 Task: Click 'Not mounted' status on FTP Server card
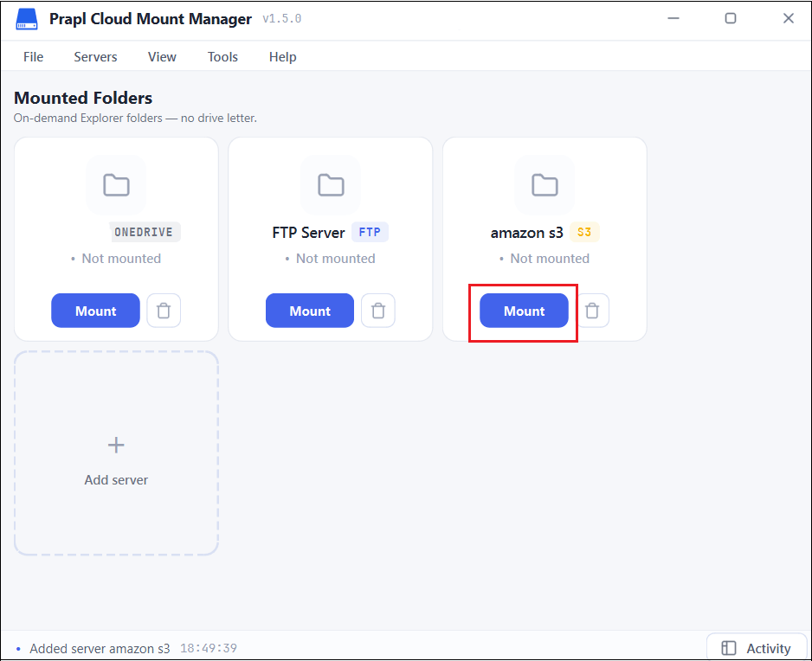pyautogui.click(x=336, y=259)
